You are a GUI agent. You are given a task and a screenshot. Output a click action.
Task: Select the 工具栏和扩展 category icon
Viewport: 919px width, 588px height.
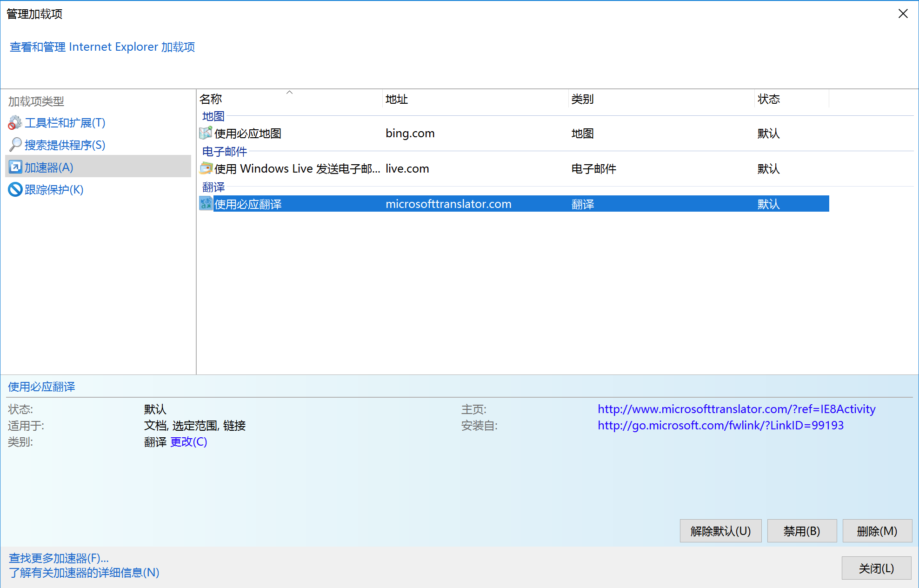(14, 122)
